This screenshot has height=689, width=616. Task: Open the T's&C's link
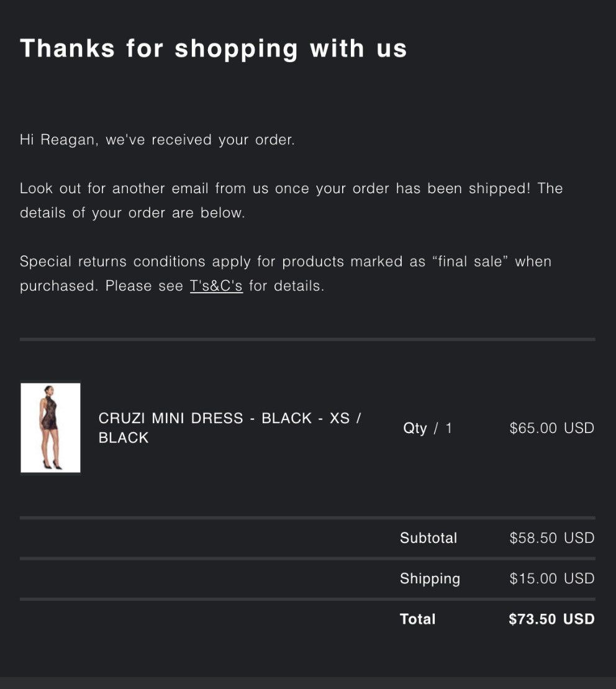[x=216, y=286]
